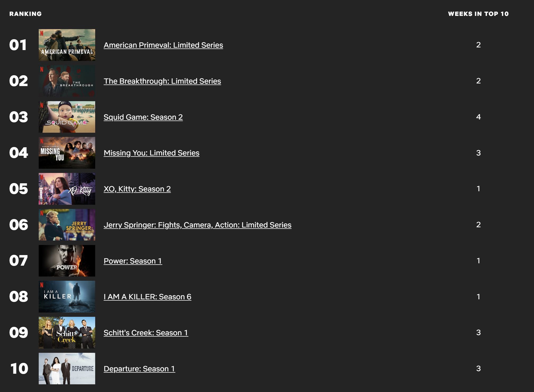
Task: Click Jerry Springer: Fights, Camera, Action link
Action: pyautogui.click(x=197, y=225)
